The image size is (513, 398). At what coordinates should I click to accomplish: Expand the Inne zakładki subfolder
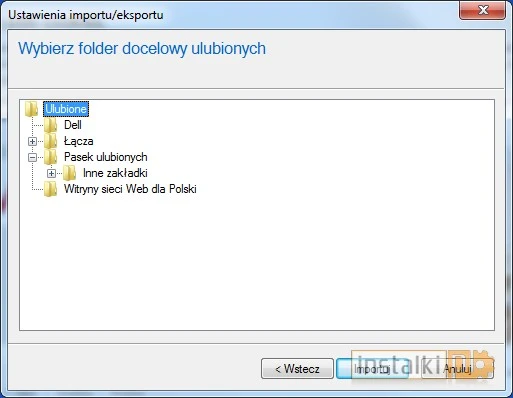pos(51,173)
